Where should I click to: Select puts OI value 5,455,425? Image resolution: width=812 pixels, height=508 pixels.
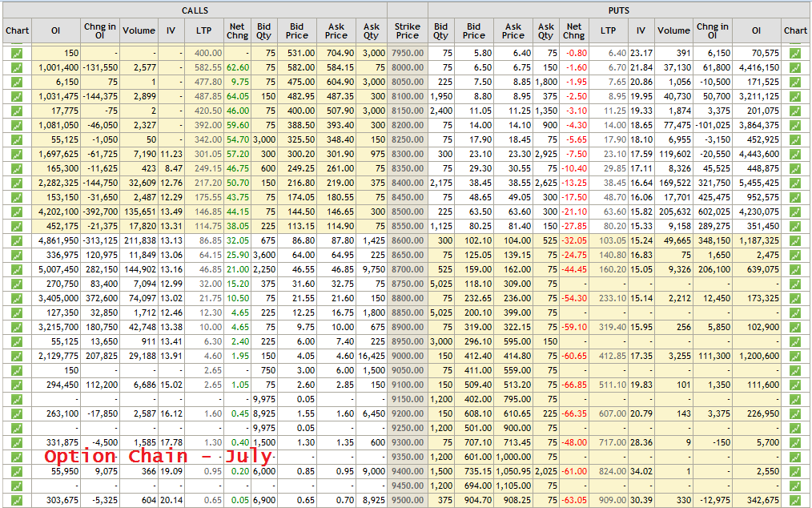point(758,183)
